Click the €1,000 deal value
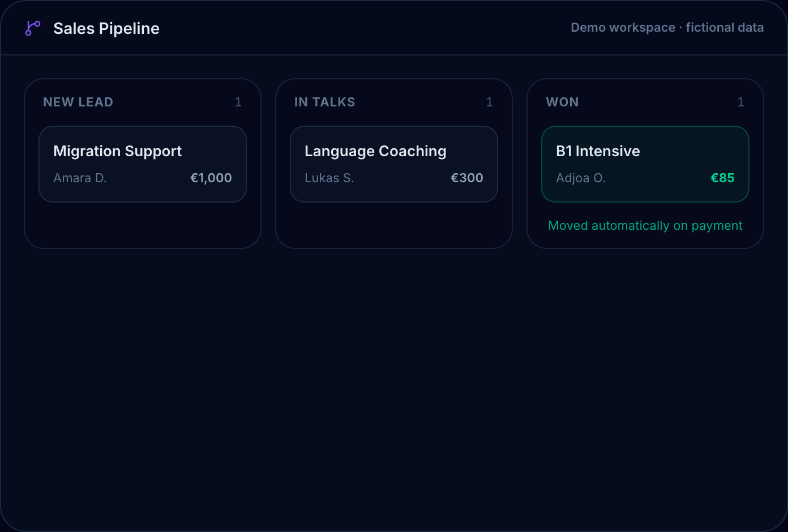This screenshot has width=788, height=532. [211, 178]
